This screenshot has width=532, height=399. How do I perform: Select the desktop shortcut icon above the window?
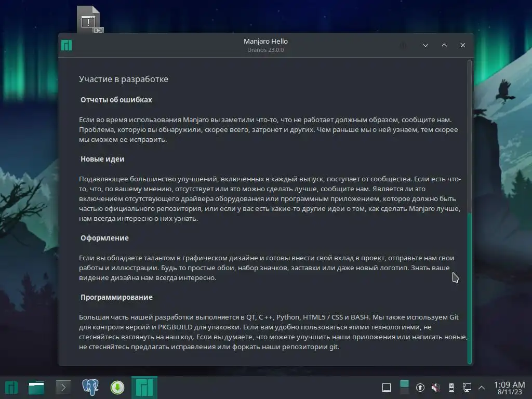[x=89, y=19]
